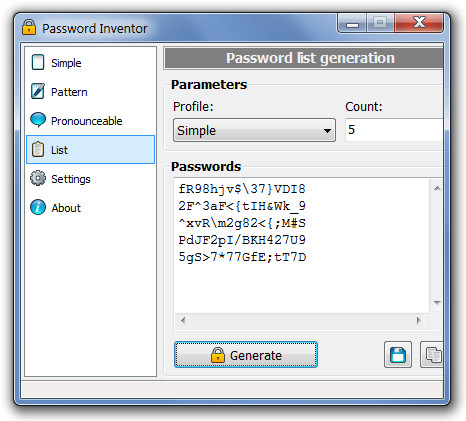
Task: Click inside the Count field
Action: [394, 130]
